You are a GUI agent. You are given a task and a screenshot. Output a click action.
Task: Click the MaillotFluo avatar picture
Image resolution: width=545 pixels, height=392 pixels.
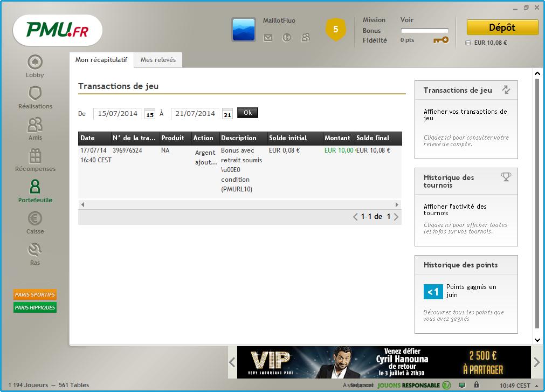pos(244,30)
